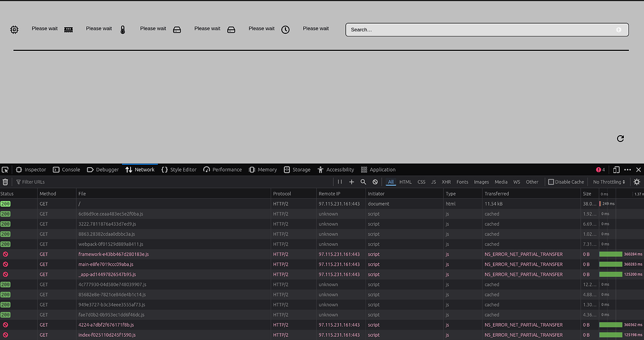Click the thermometer temperature icon
The width and height of the screenshot is (644, 340).
click(x=123, y=30)
